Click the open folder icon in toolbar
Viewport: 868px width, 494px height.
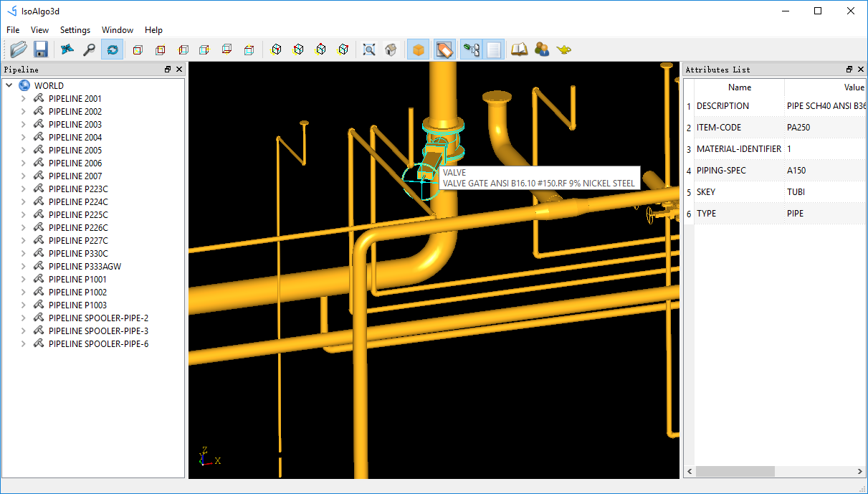pos(19,49)
